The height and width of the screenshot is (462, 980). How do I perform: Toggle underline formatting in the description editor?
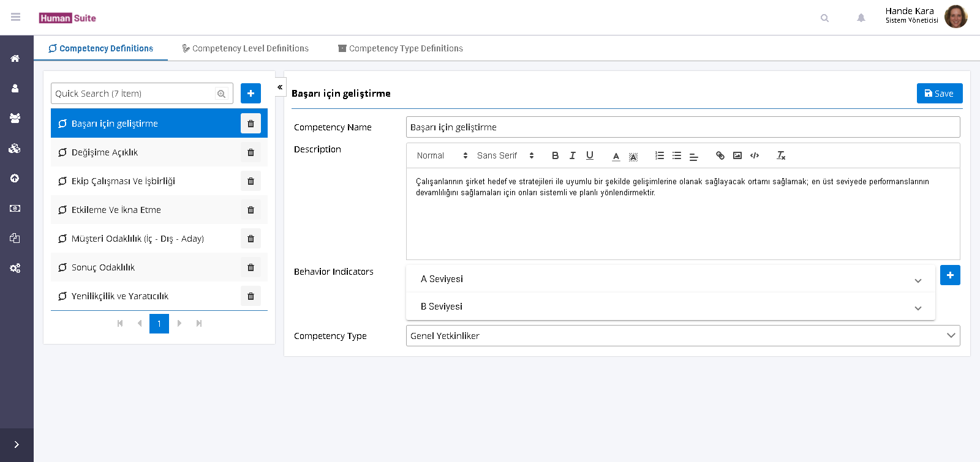(x=589, y=155)
